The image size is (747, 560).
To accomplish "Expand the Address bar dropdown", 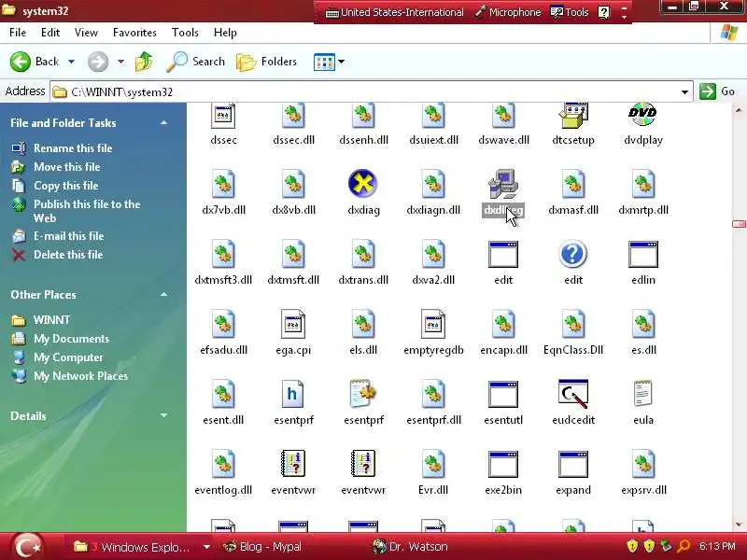I will (684, 91).
